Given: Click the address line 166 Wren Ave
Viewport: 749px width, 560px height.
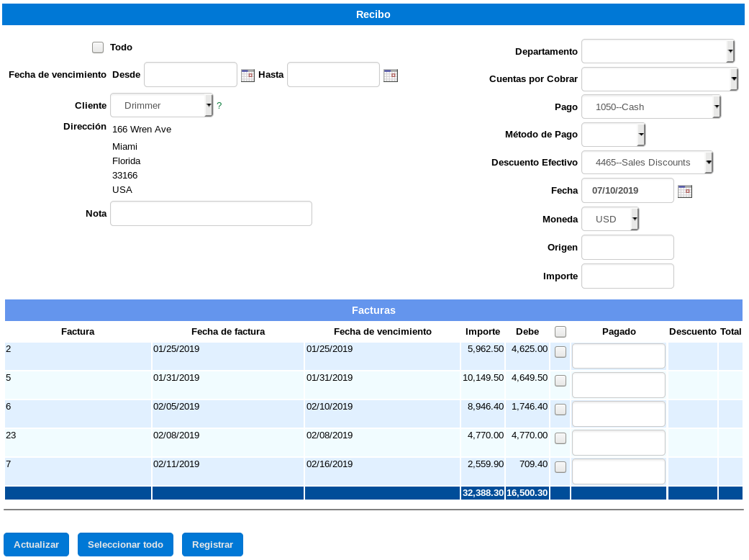Looking at the screenshot, I should 142,130.
